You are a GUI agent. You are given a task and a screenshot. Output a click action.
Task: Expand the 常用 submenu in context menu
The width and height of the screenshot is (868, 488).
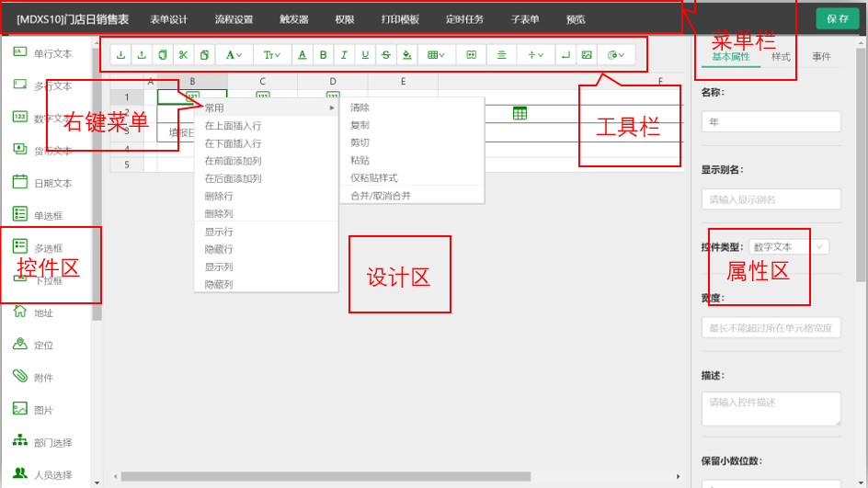click(267, 108)
